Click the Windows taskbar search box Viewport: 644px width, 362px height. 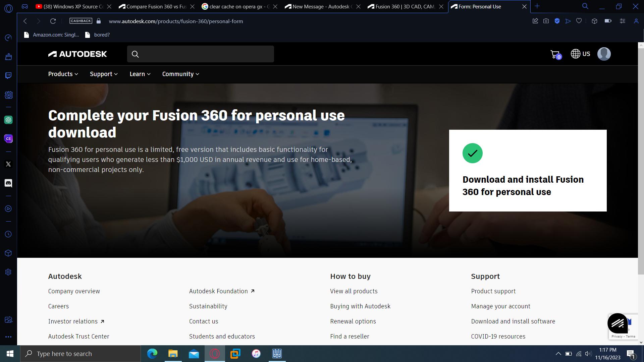tap(80, 354)
